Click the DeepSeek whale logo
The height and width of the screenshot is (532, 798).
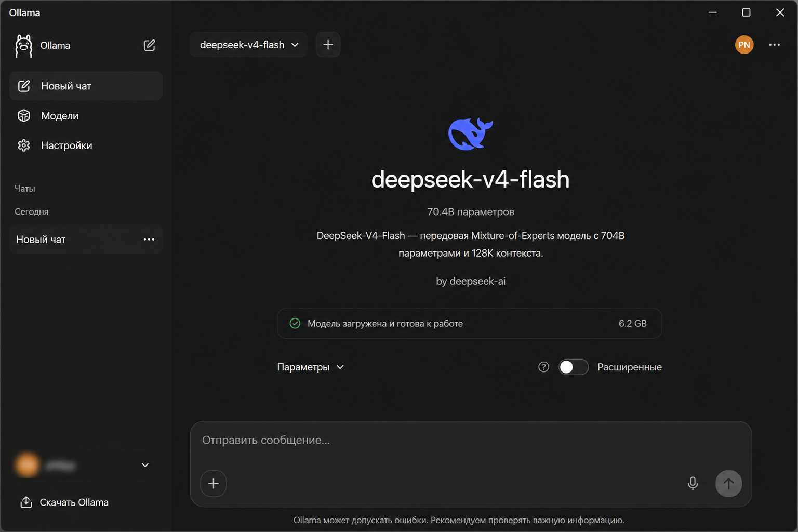(470, 134)
